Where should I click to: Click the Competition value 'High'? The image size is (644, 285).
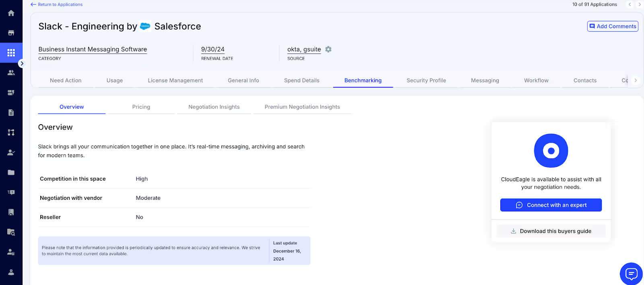(142, 179)
